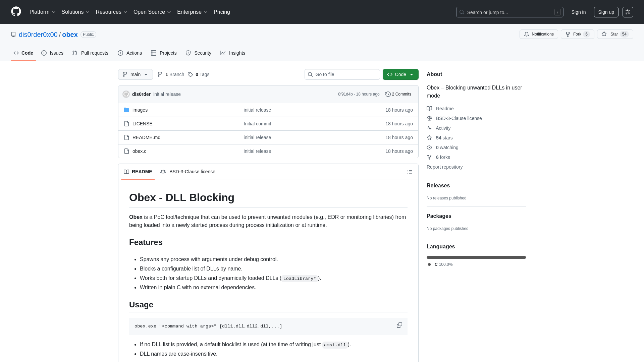
Task: Click the file icon next to LICENSE
Action: click(x=126, y=124)
